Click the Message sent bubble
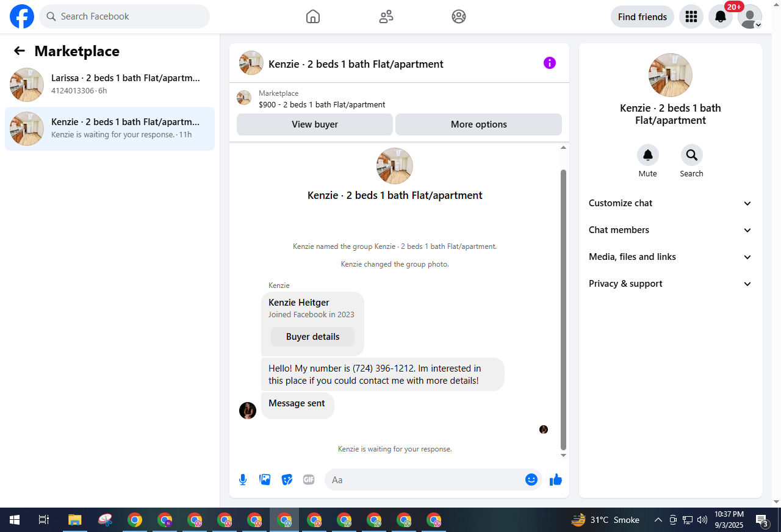The height and width of the screenshot is (532, 781). (x=298, y=405)
